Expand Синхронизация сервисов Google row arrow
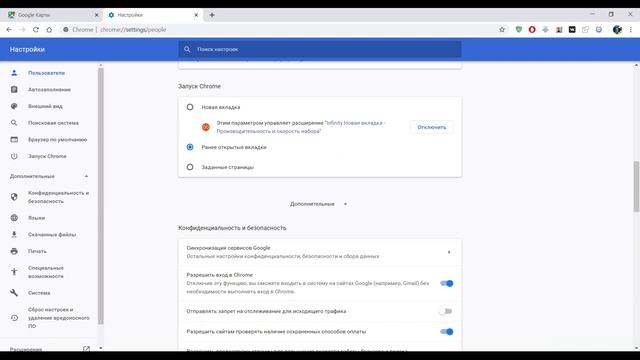640x360 pixels. 449,252
